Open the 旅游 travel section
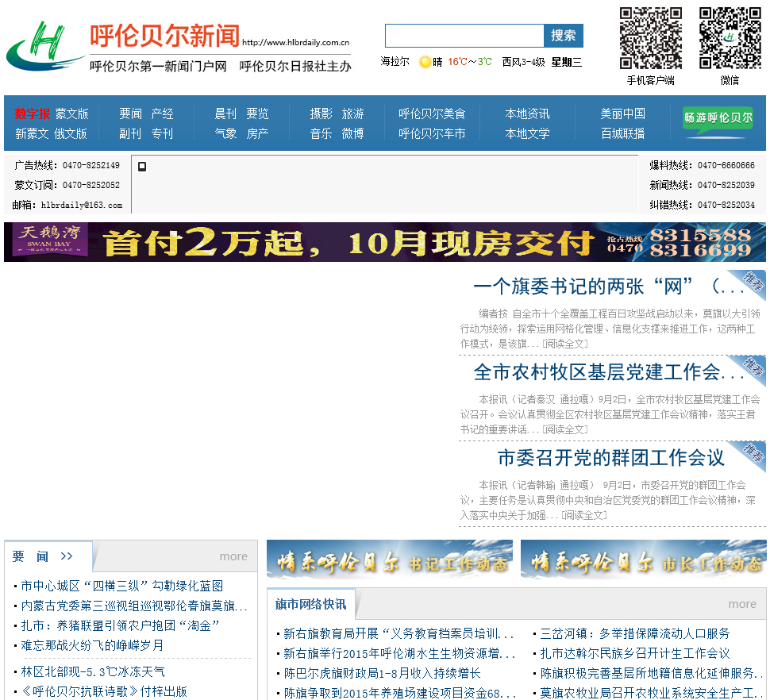Screen dimensions: 770x700 coord(353,113)
